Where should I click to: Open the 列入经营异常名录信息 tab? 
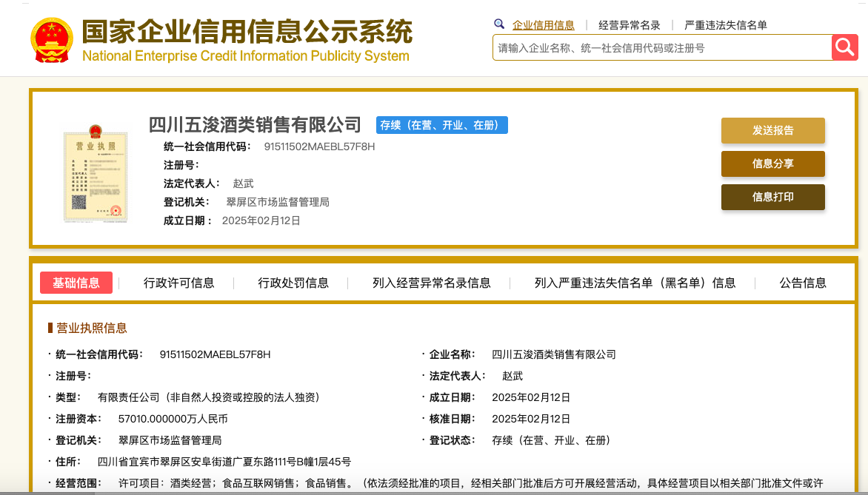click(431, 283)
